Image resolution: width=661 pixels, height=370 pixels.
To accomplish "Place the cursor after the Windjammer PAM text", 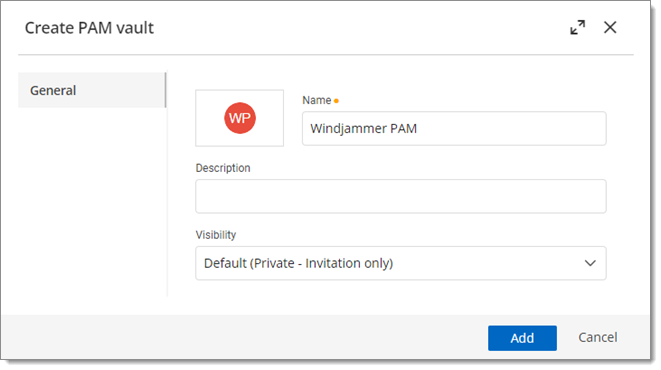I will point(419,129).
